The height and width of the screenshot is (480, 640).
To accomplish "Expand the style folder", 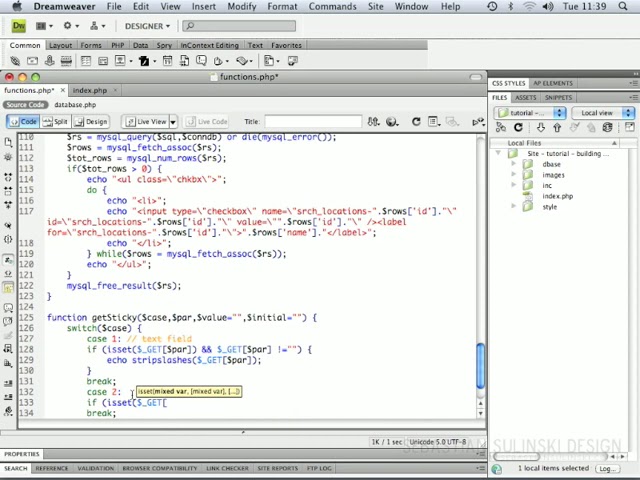I will coord(514,206).
